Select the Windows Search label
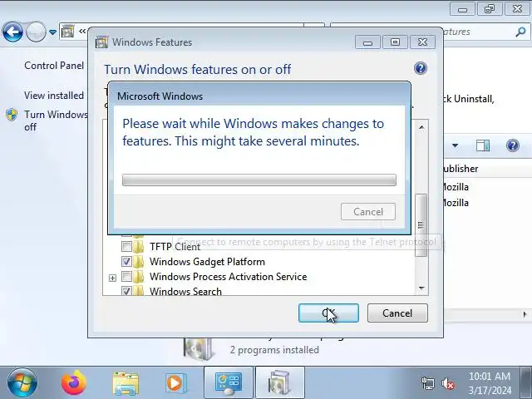The image size is (532, 399). point(185,291)
